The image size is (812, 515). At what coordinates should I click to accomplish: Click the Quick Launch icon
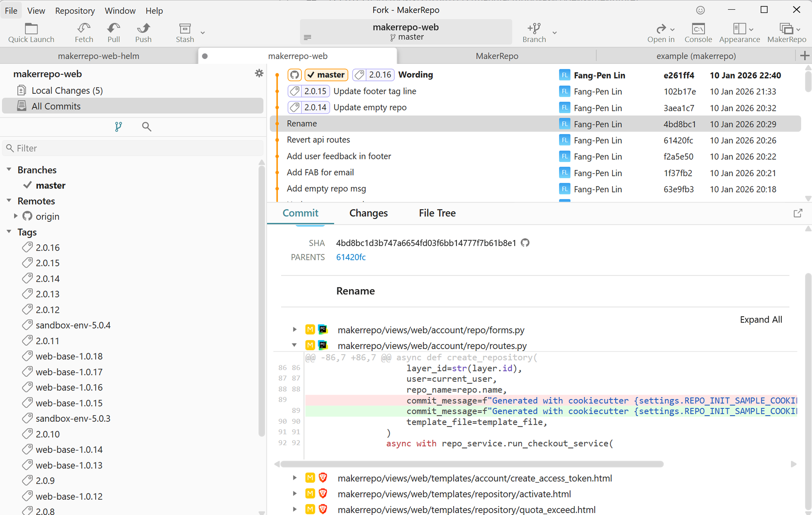pos(31,32)
